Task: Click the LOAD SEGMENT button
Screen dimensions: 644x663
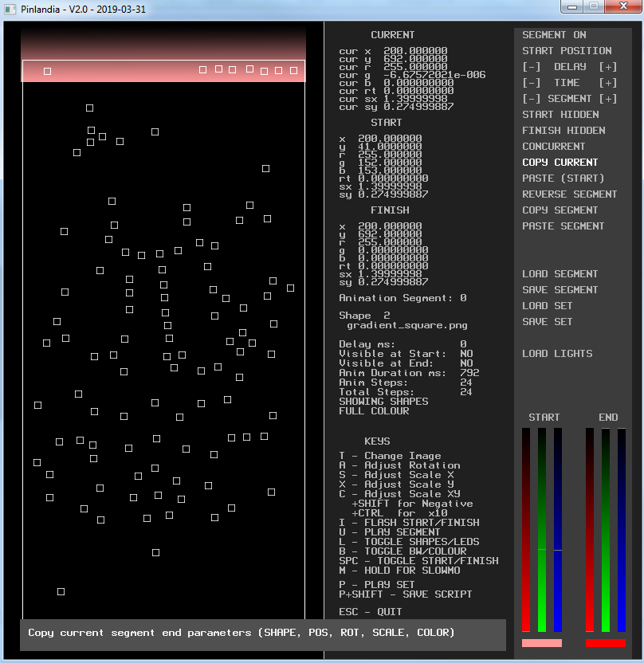Action: pos(560,274)
